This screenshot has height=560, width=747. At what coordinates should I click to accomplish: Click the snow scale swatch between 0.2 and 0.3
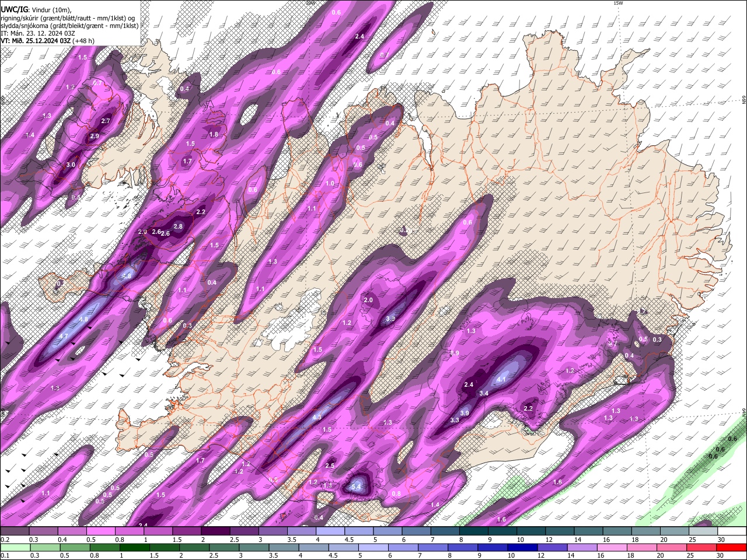tap(14, 531)
